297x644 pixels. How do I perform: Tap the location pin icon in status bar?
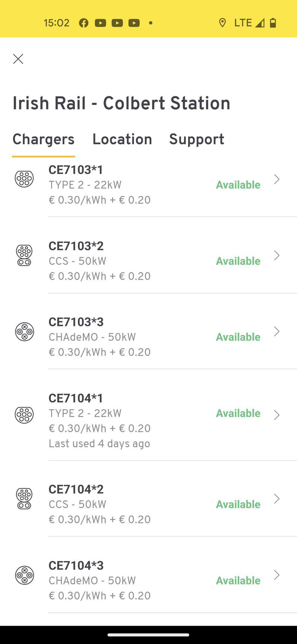coord(222,23)
